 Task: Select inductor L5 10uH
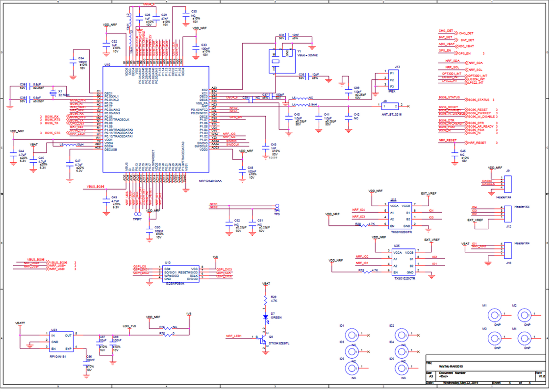(x=76, y=145)
